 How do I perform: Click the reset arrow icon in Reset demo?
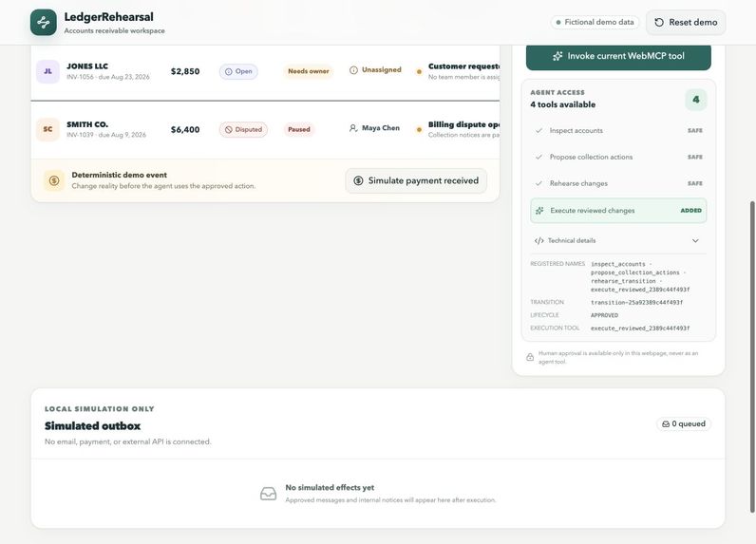(x=659, y=22)
